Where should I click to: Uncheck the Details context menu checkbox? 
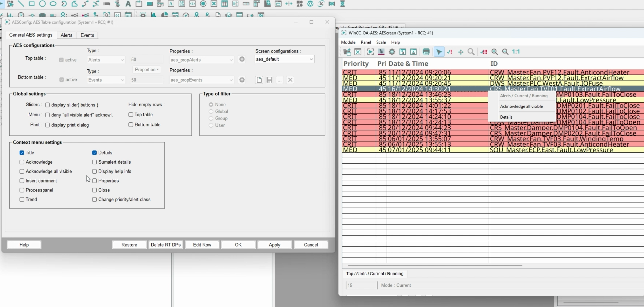click(x=94, y=153)
